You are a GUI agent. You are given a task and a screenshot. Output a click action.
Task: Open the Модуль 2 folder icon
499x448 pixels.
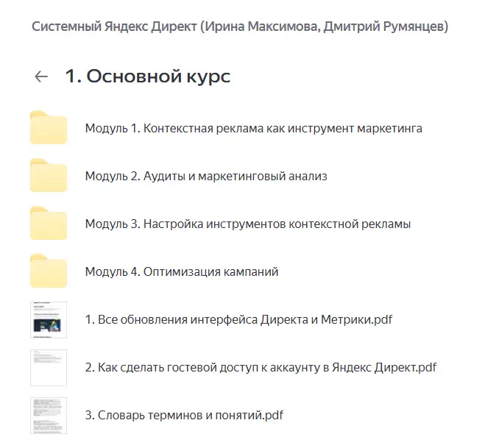tap(49, 176)
